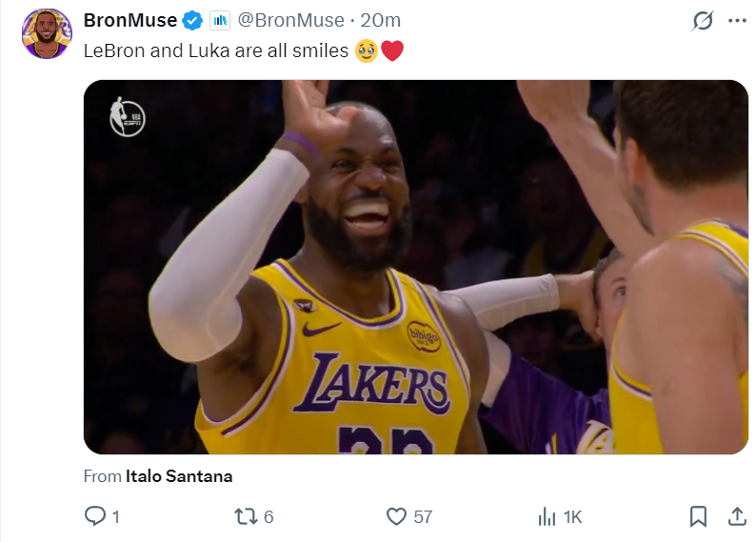Click the 57 likes count
756x542 pixels.
click(x=423, y=517)
